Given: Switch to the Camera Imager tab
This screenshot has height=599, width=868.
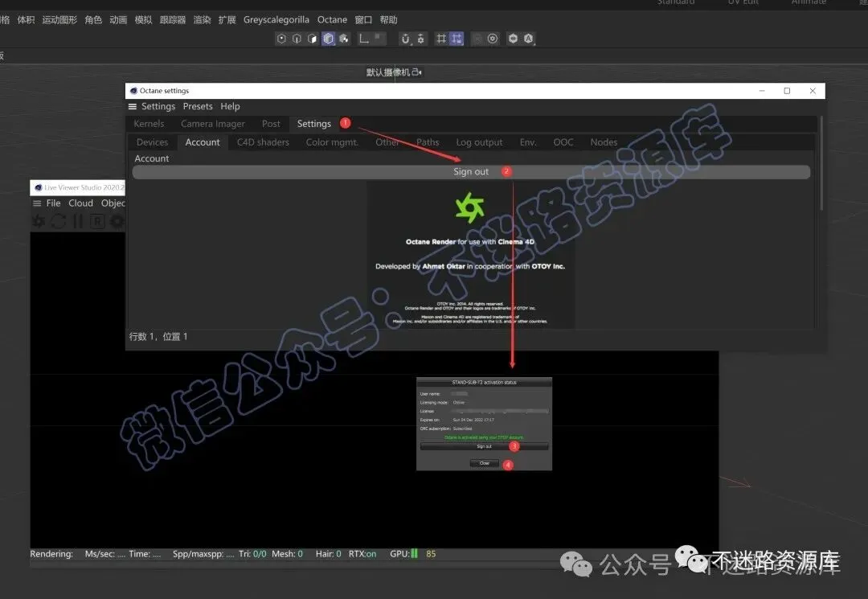Looking at the screenshot, I should [x=212, y=124].
